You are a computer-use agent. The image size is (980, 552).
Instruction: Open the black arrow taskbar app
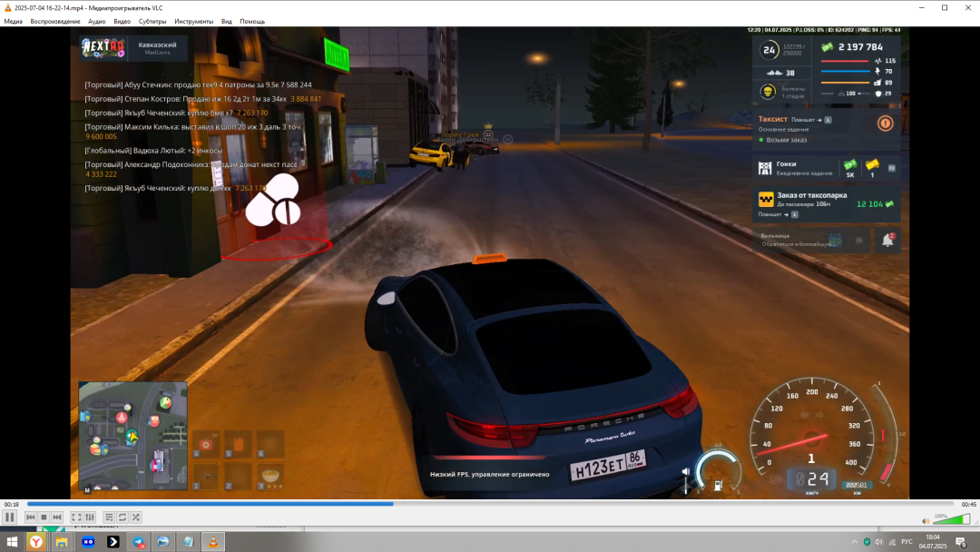[x=113, y=541]
